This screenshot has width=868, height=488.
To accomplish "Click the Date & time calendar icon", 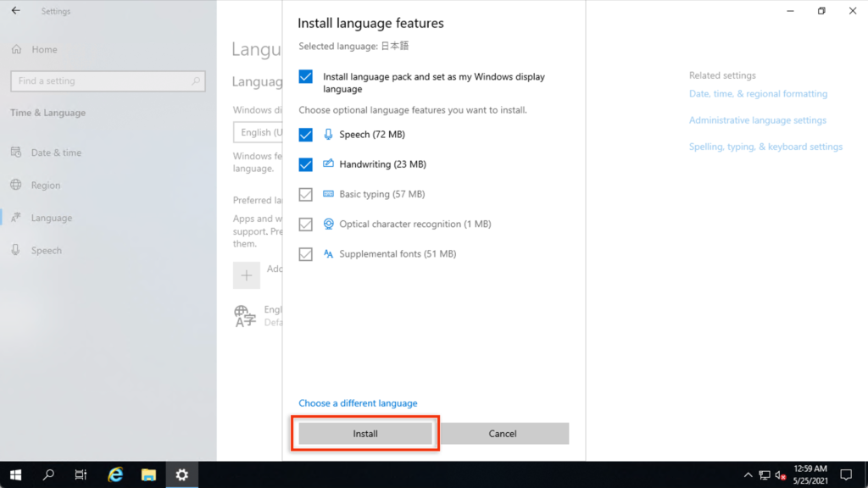I will [16, 152].
